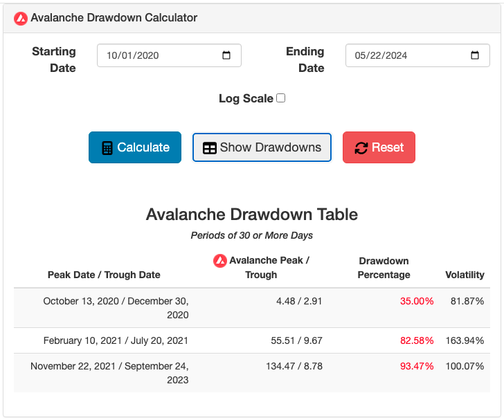504x420 pixels.
Task: Click the 82.58% drawdown percentage
Action: 417,340
